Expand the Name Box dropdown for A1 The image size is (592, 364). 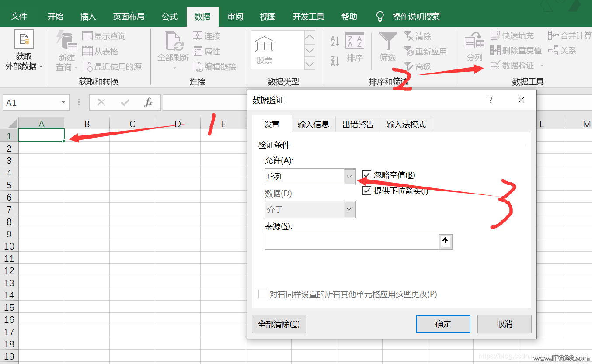pyautogui.click(x=63, y=103)
